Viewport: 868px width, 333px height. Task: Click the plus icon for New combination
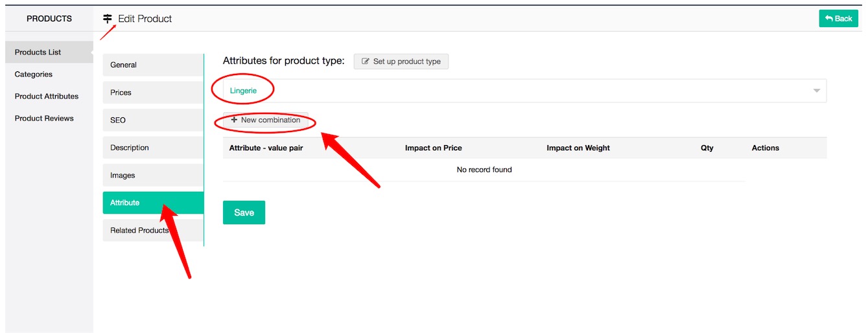[234, 120]
